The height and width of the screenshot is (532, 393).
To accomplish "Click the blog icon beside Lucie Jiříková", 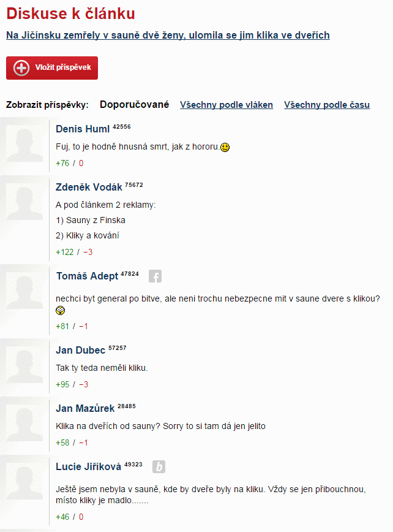I will pyautogui.click(x=159, y=467).
